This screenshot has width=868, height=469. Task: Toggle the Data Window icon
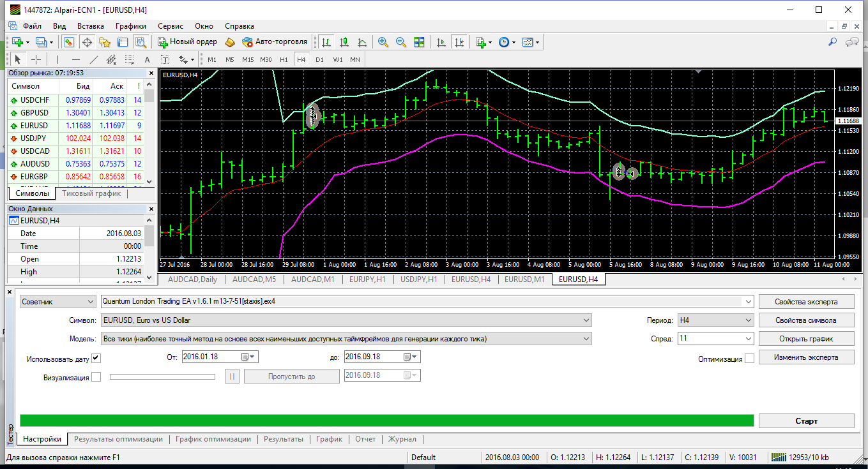[87, 42]
